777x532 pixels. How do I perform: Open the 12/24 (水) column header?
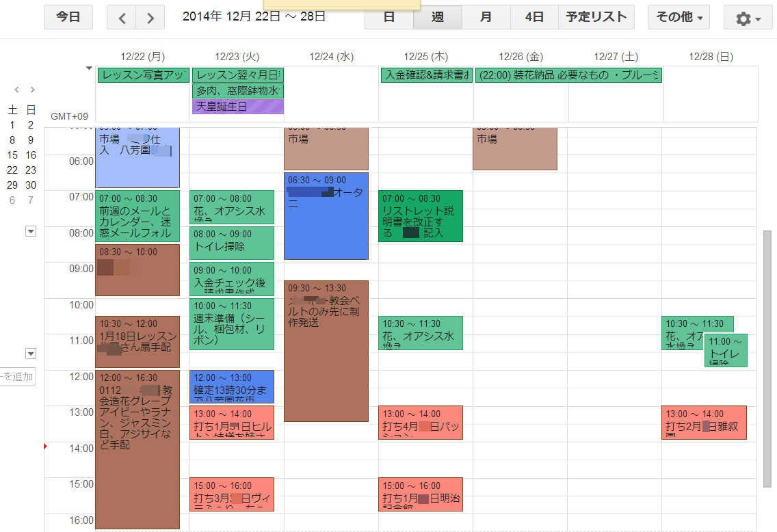point(331,57)
